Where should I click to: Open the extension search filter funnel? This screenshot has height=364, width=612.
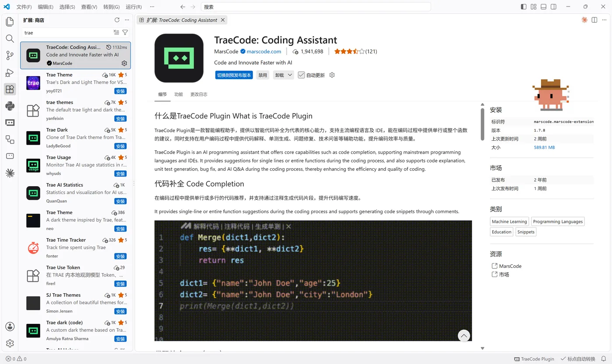pyautogui.click(x=125, y=32)
